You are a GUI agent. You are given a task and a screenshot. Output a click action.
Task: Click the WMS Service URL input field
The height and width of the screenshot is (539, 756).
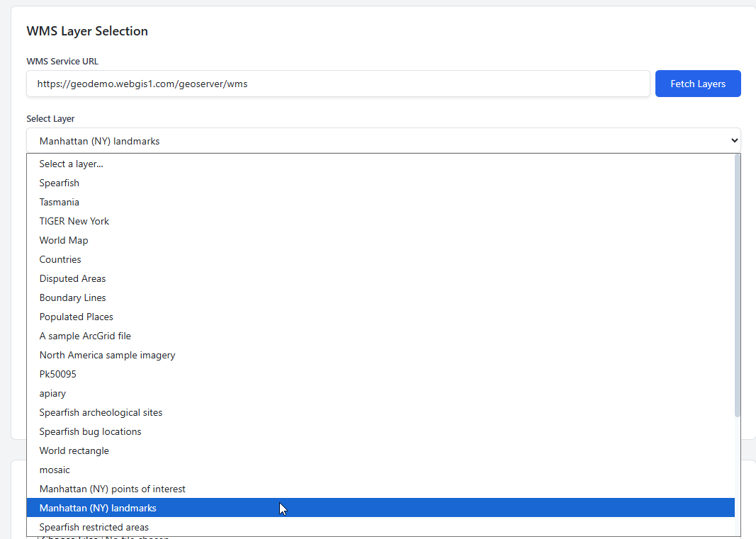(338, 84)
